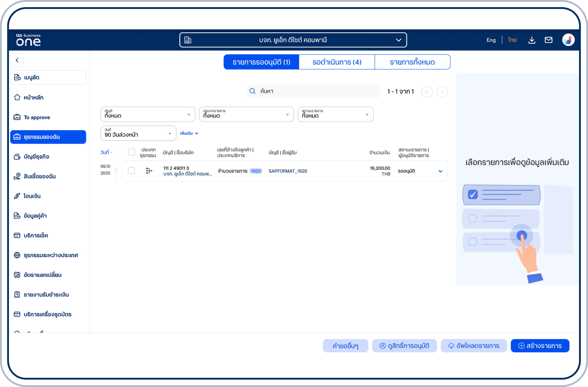This screenshot has height=387, width=588.
Task: Click the สร้างรายการ button
Action: point(540,346)
